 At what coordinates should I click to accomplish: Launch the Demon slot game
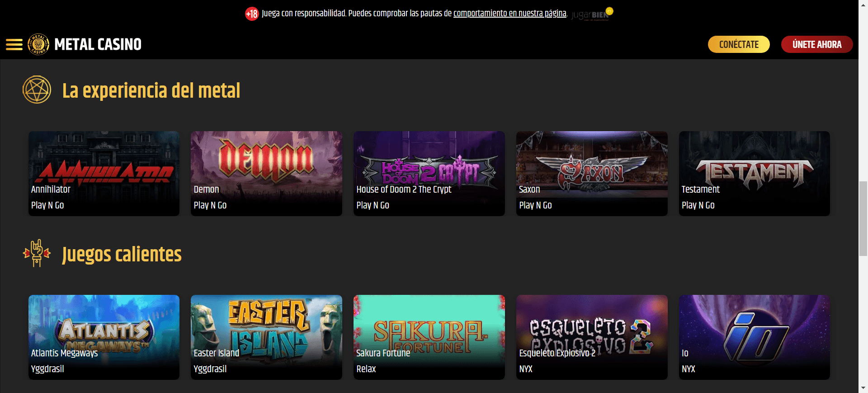(266, 173)
